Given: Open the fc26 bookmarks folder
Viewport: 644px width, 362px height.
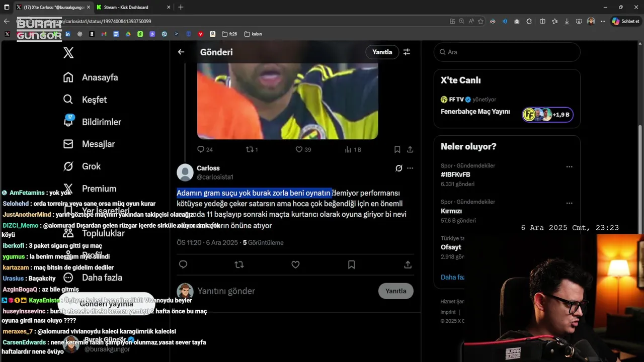Looking at the screenshot, I should click(229, 34).
